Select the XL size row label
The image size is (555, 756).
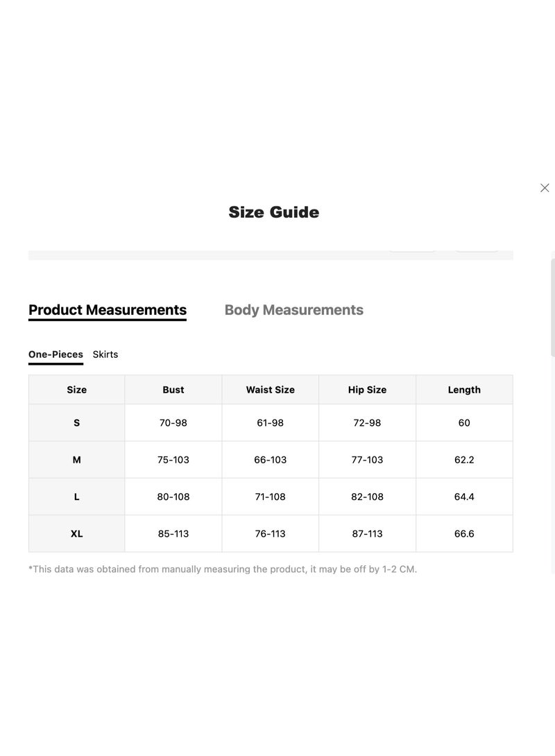77,534
